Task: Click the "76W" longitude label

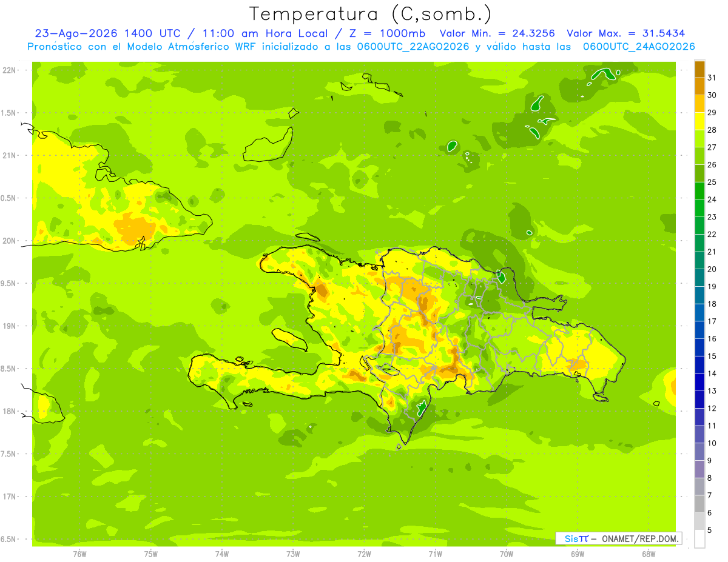Action: pyautogui.click(x=79, y=554)
